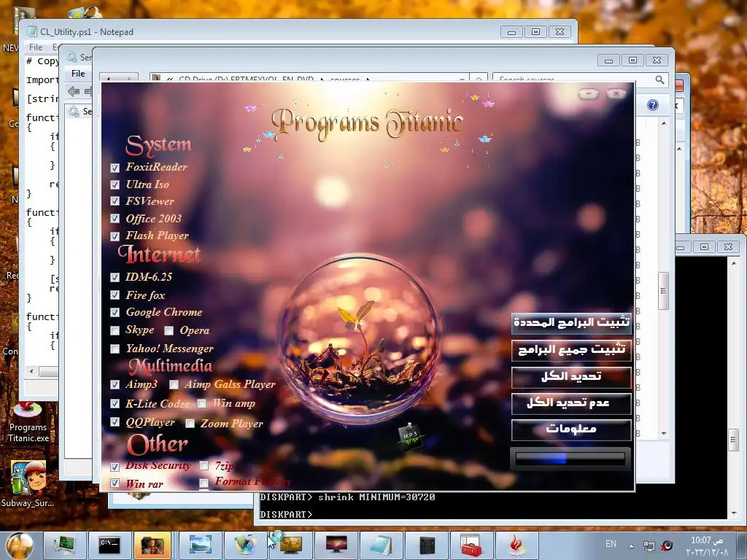Viewport: 747px width, 560px height.
Task: Open the picture viewer taskbar icon
Action: [200, 545]
